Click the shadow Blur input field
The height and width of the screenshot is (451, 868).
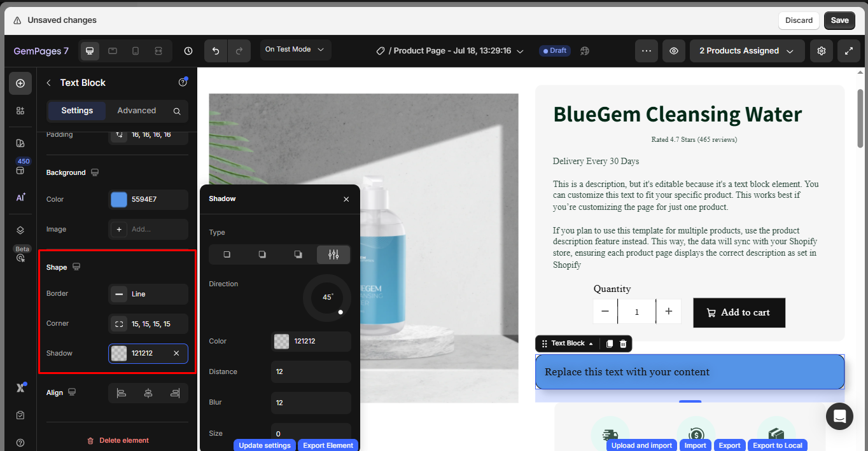point(311,403)
